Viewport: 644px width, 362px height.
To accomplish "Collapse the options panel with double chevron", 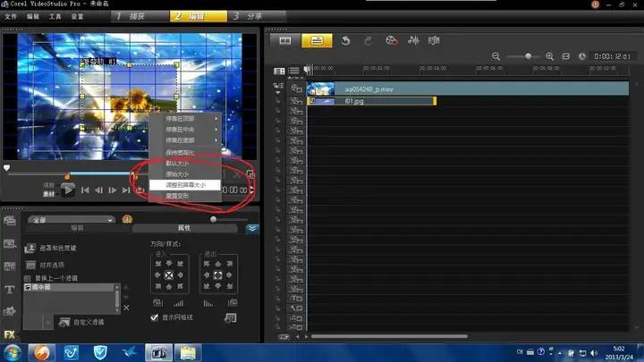I will click(251, 229).
